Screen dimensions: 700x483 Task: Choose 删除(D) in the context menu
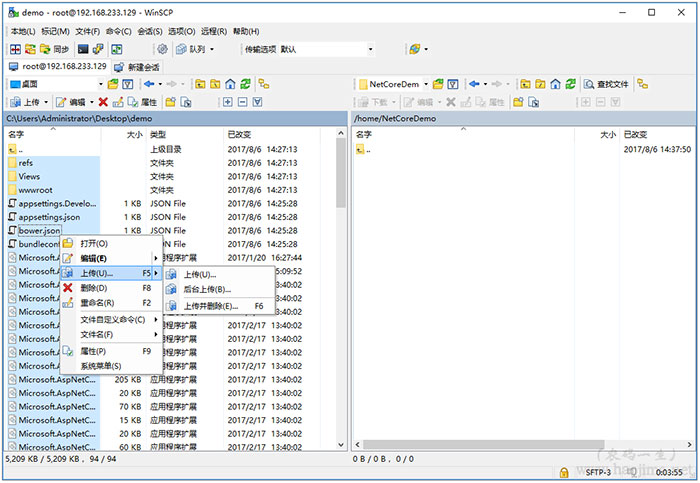pyautogui.click(x=111, y=288)
